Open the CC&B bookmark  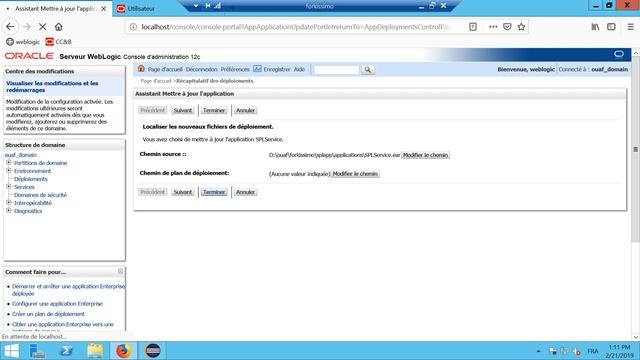(x=58, y=42)
